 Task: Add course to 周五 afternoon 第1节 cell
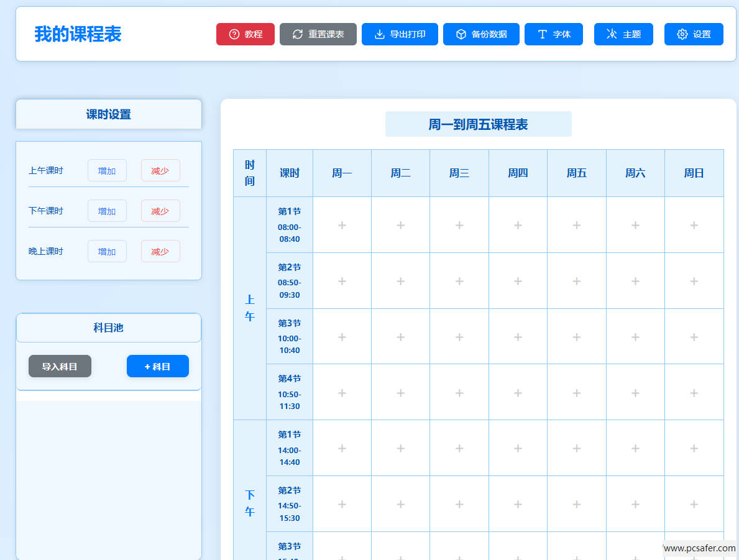pos(576,448)
